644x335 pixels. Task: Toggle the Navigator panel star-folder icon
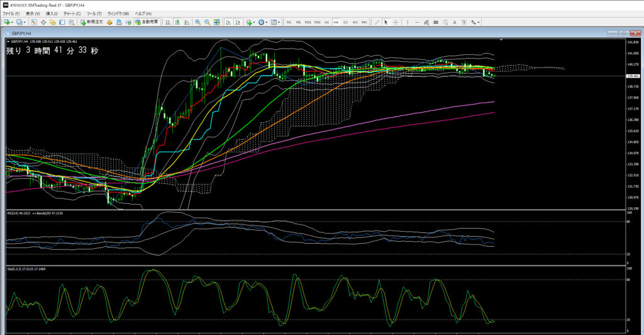click(x=53, y=22)
